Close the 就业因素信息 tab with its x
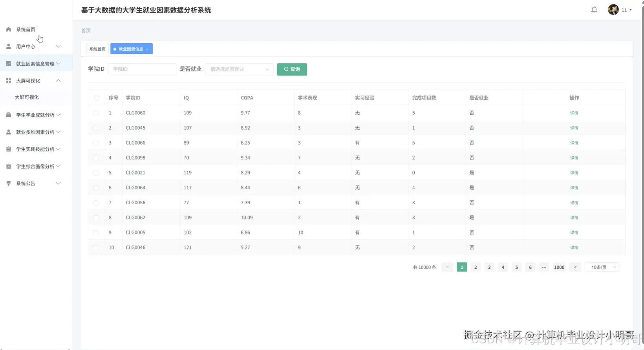Screen dimensions: 644x350 (147, 49)
